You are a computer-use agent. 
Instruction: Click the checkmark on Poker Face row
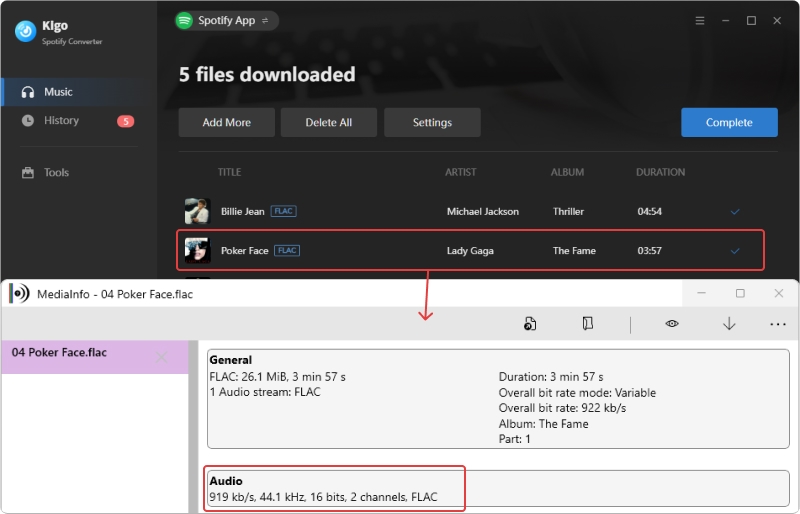[735, 251]
